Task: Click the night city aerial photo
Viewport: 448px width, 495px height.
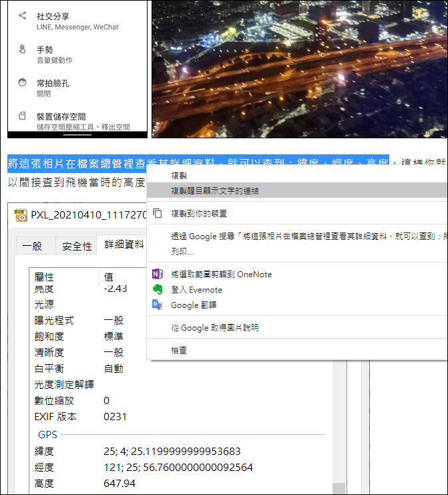Action: coord(299,69)
